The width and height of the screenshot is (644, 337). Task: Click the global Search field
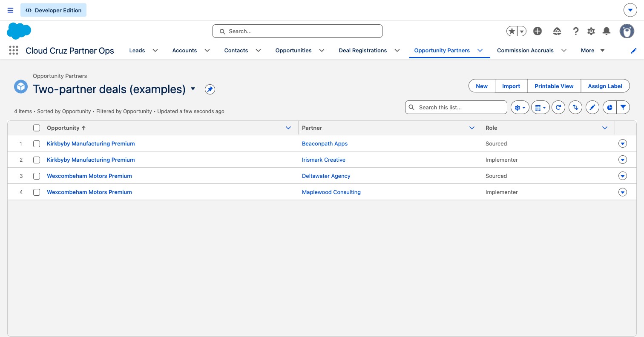point(297,31)
